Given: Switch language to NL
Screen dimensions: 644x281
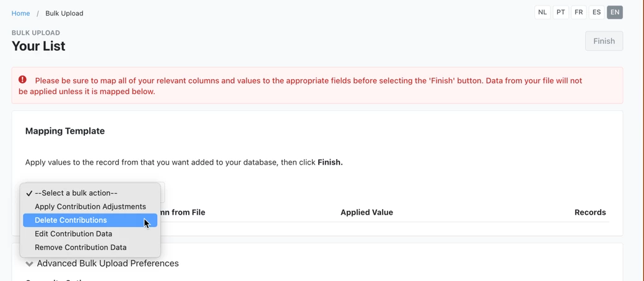Looking at the screenshot, I should click(542, 12).
